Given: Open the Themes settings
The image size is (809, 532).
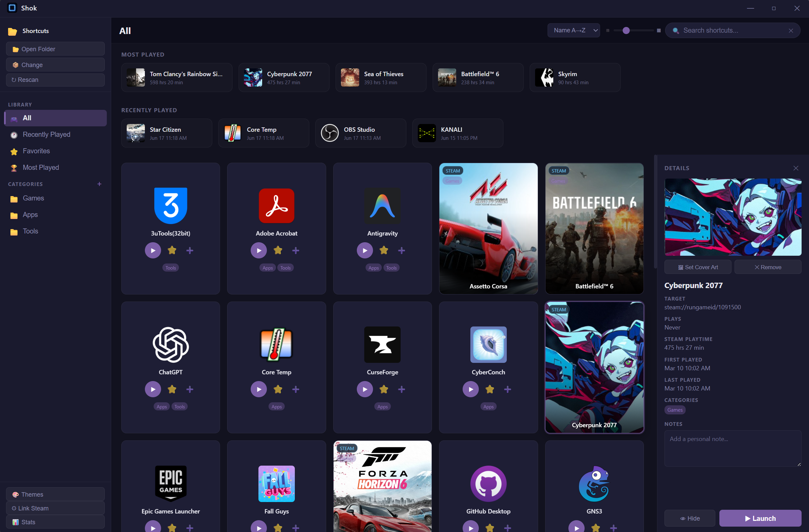Looking at the screenshot, I should [x=55, y=494].
